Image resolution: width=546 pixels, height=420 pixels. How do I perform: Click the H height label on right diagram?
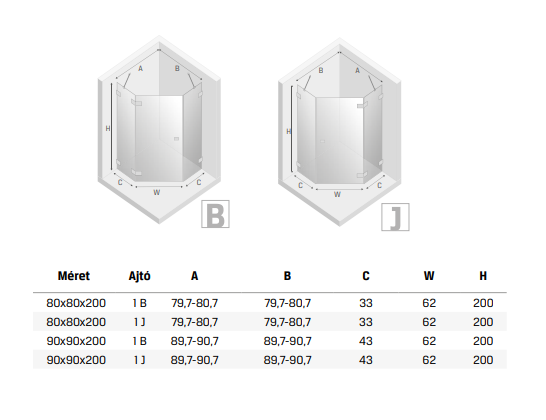(288, 131)
